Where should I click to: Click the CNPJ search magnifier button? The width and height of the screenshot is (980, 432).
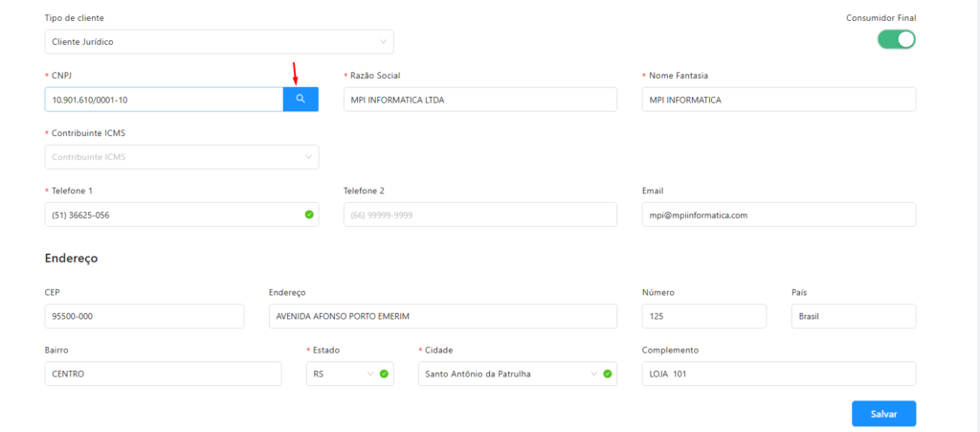301,100
